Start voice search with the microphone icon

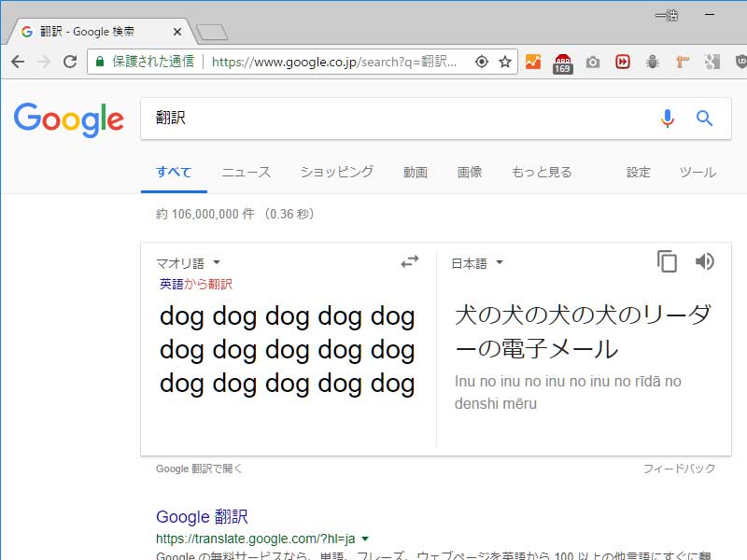pos(668,119)
